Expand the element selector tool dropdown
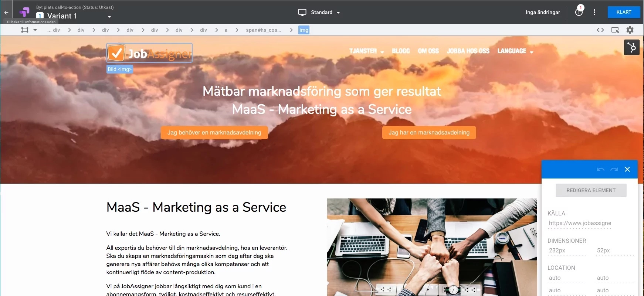This screenshot has height=296, width=644. [35, 30]
